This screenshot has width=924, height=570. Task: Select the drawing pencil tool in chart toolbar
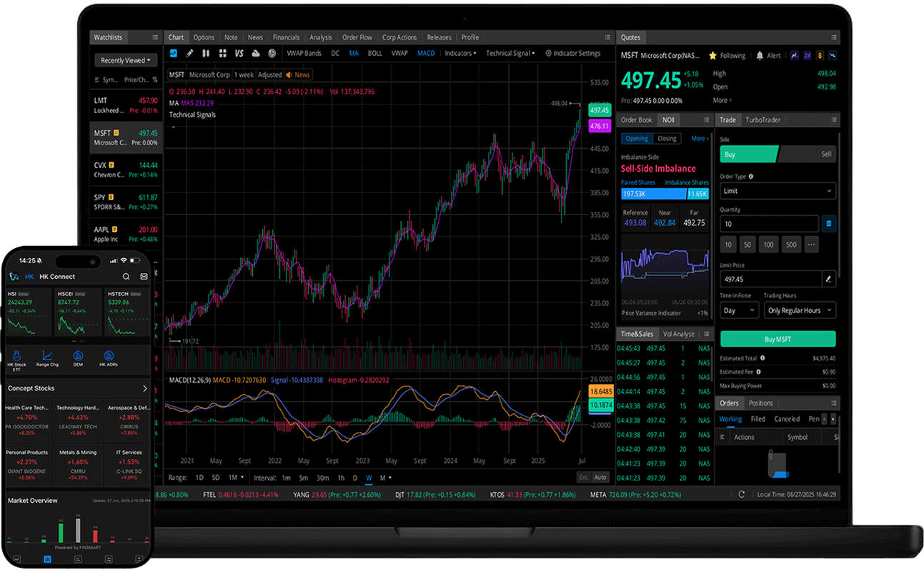tap(189, 54)
